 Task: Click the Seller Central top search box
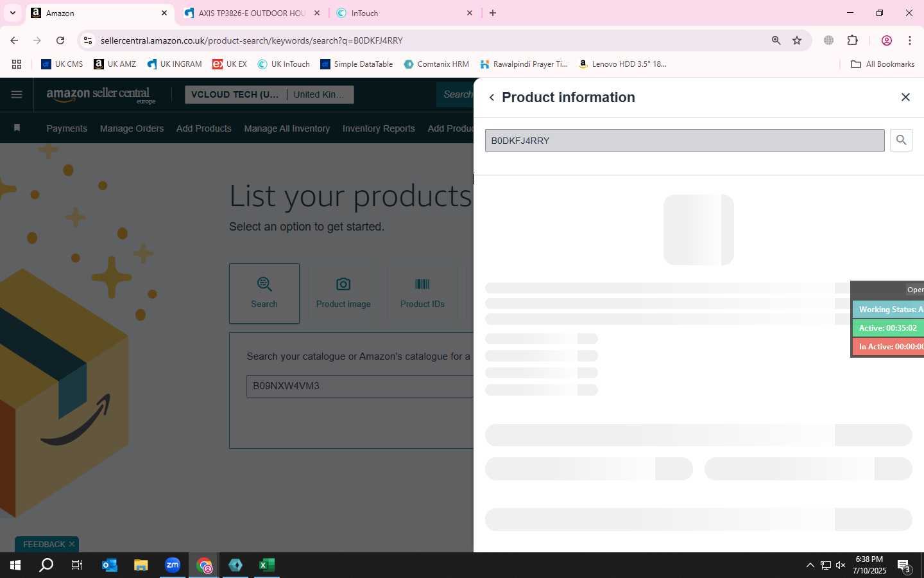pyautogui.click(x=456, y=94)
